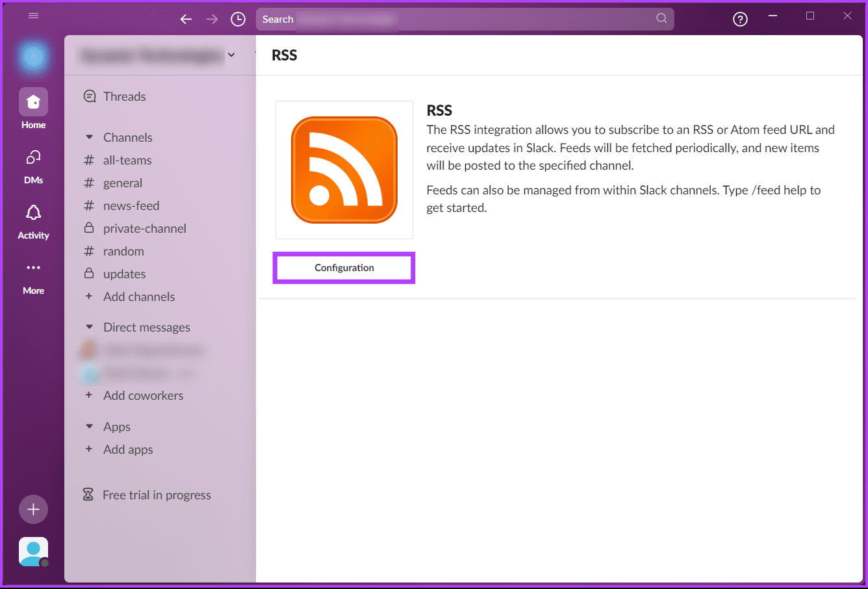Collapse the Channels section
Image resolution: width=868 pixels, height=589 pixels.
pyautogui.click(x=90, y=137)
